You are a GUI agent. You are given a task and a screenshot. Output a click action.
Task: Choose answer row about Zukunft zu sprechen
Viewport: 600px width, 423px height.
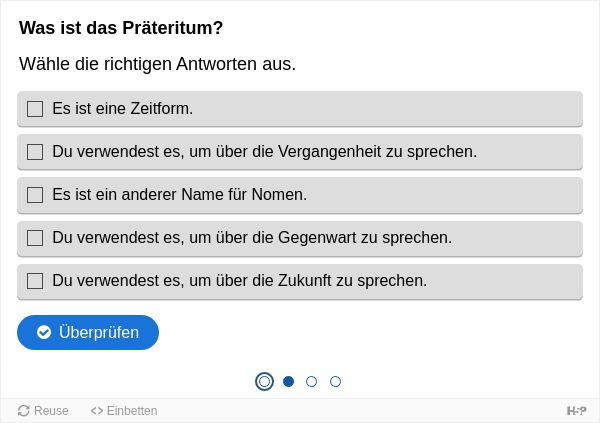(300, 281)
